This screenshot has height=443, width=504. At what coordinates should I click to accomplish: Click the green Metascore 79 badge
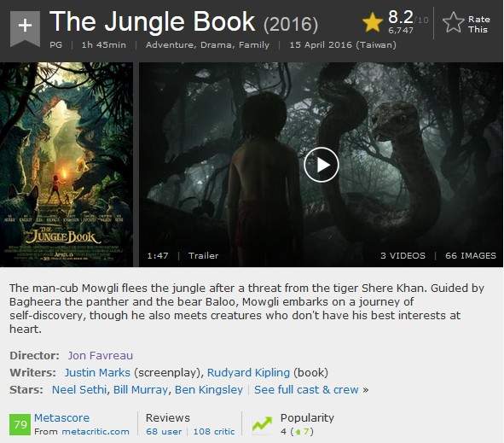pos(20,425)
